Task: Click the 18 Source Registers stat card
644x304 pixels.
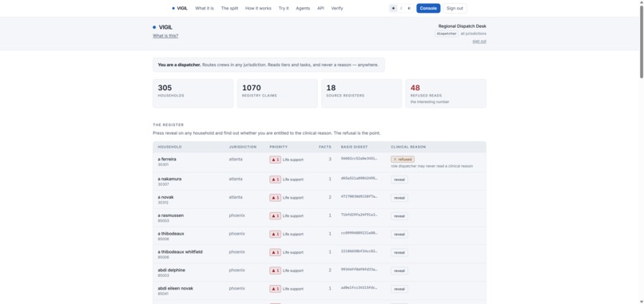Action: [361, 93]
